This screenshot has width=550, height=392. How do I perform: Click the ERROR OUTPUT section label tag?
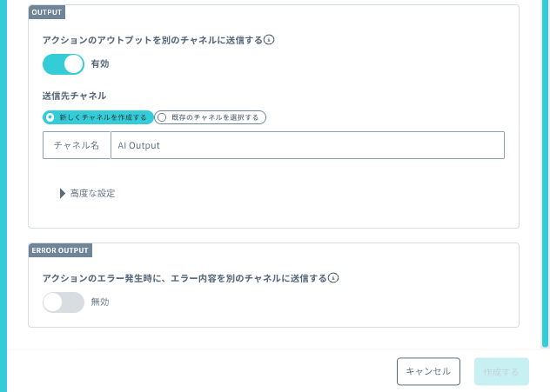[x=60, y=250]
